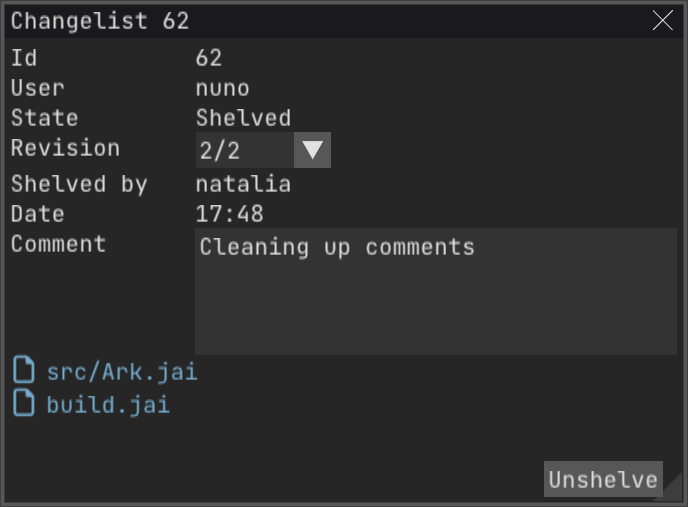Click the Shelved by value natalia
The height and width of the screenshot is (507, 688).
click(243, 184)
